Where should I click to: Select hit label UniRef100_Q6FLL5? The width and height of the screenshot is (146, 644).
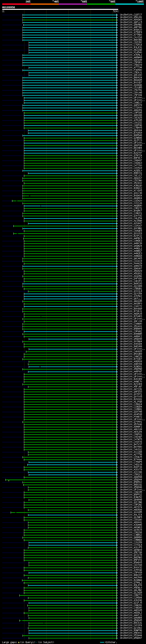pyautogui.click(x=131, y=22)
